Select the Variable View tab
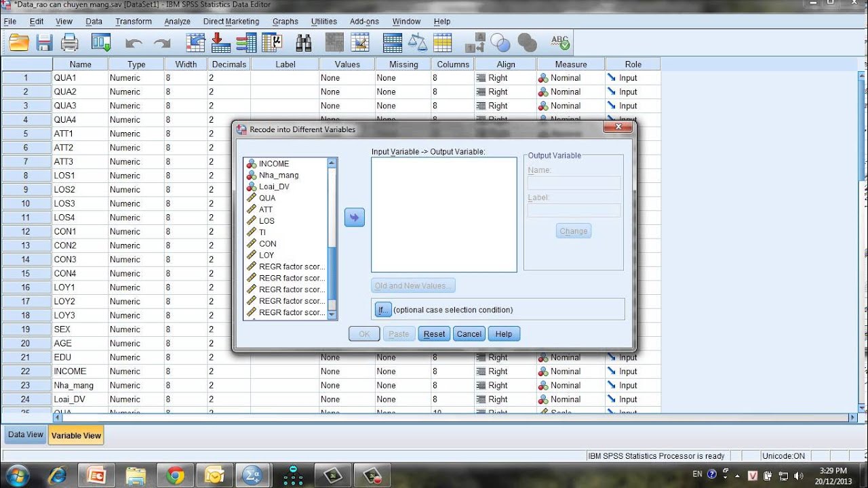This screenshot has width=868, height=488. (x=76, y=436)
